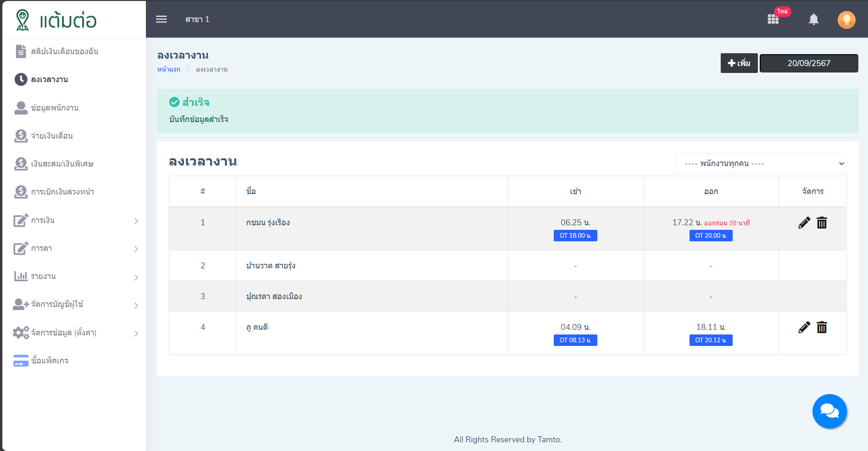This screenshot has height=451, width=868.
Task: Follow the หน้าแรก breadcrumb link
Action: pos(168,69)
